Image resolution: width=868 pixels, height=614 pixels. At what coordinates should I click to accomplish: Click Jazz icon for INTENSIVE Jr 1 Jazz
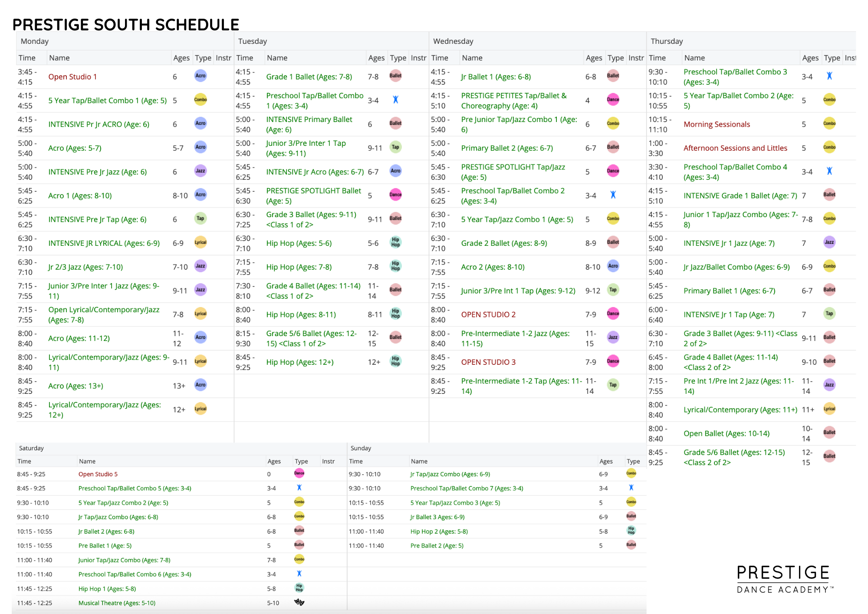(x=829, y=242)
